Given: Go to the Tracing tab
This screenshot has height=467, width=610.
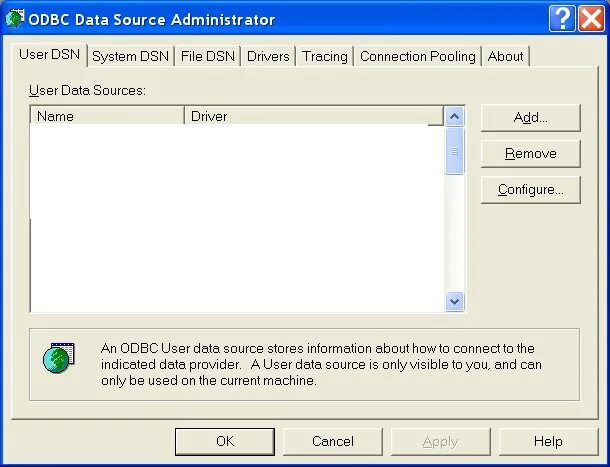Looking at the screenshot, I should [x=325, y=57].
